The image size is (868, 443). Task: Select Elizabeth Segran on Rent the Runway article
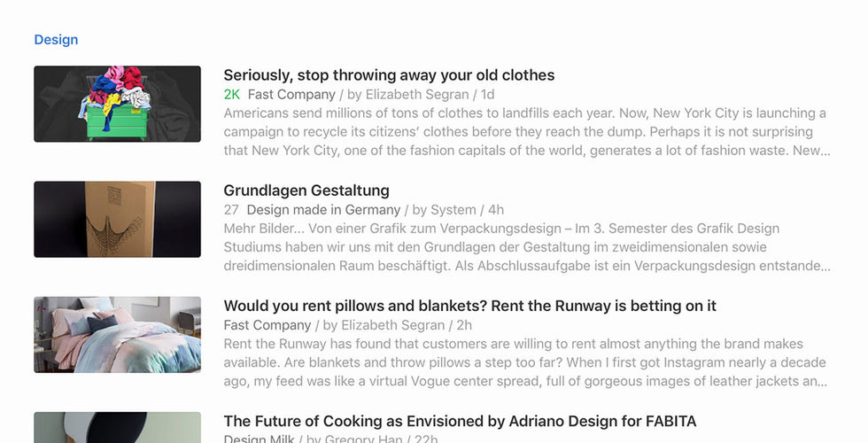[392, 325]
